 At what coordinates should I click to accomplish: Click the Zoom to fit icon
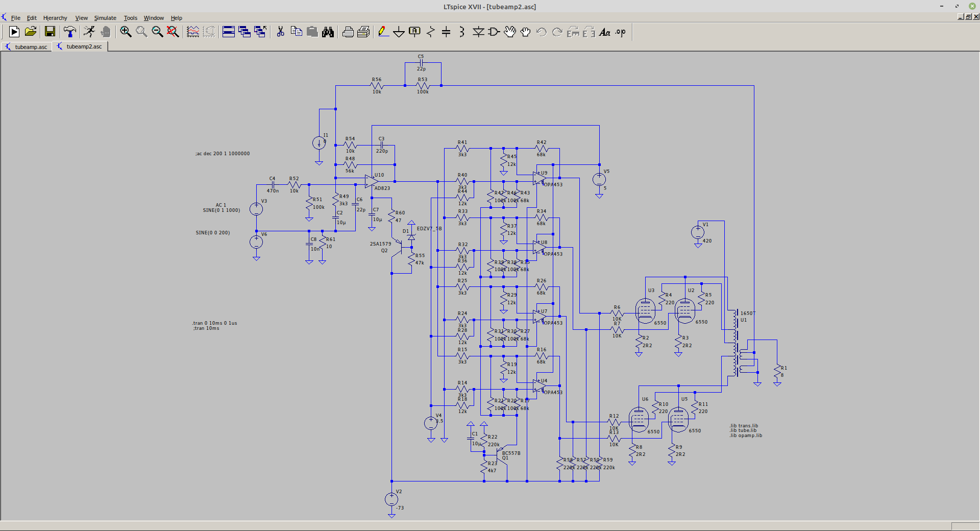[x=173, y=32]
